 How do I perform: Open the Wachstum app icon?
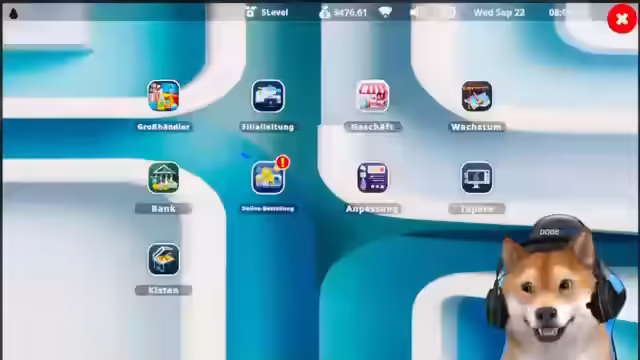(x=477, y=96)
